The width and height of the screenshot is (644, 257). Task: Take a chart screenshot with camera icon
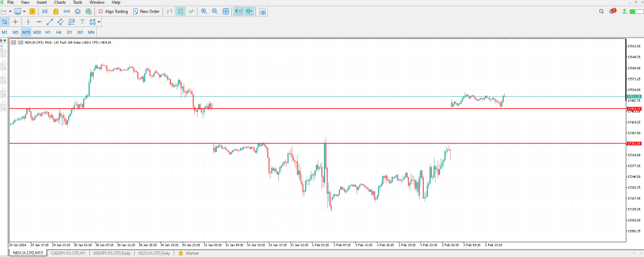click(262, 11)
